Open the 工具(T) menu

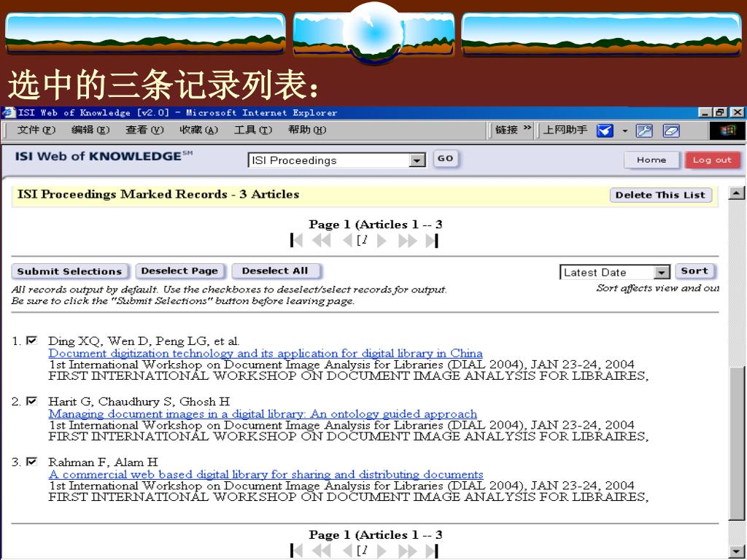tap(253, 130)
